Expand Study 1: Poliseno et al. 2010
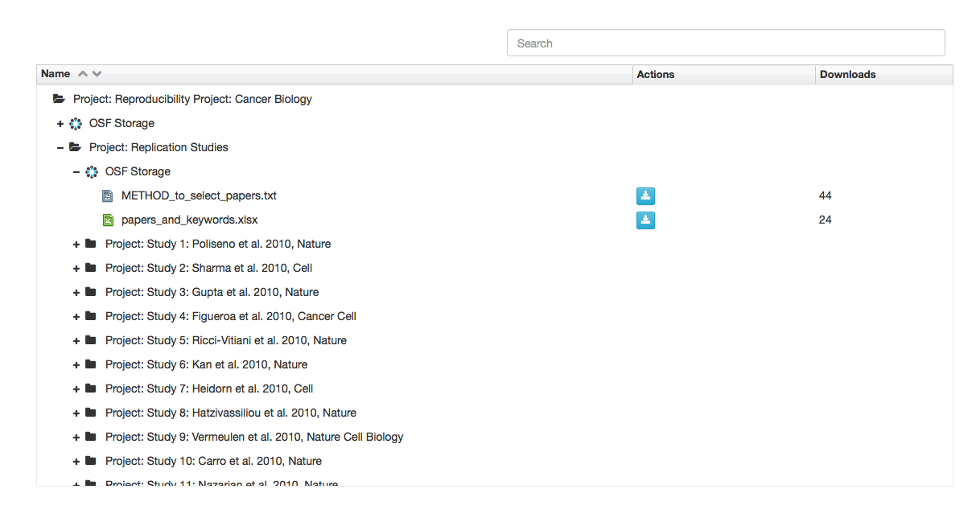Viewport: 980px width, 514px height. (x=76, y=244)
